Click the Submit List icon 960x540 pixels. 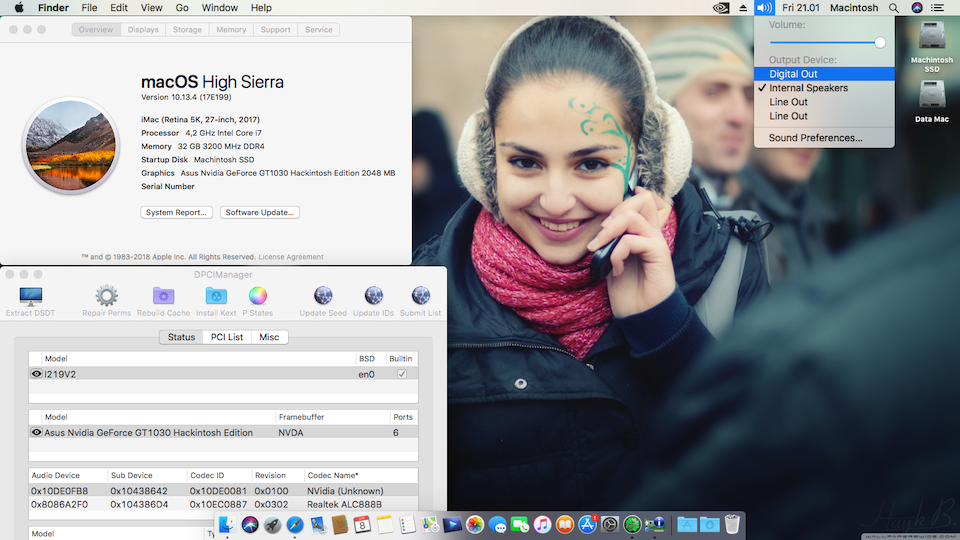point(420,296)
